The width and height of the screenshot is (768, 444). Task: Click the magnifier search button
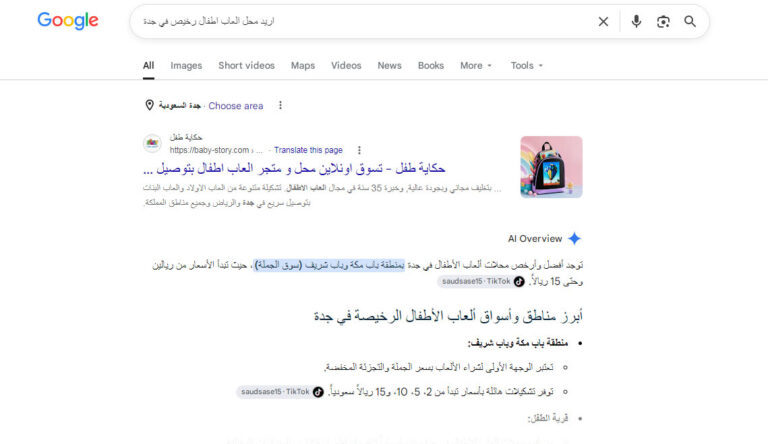[x=690, y=22]
